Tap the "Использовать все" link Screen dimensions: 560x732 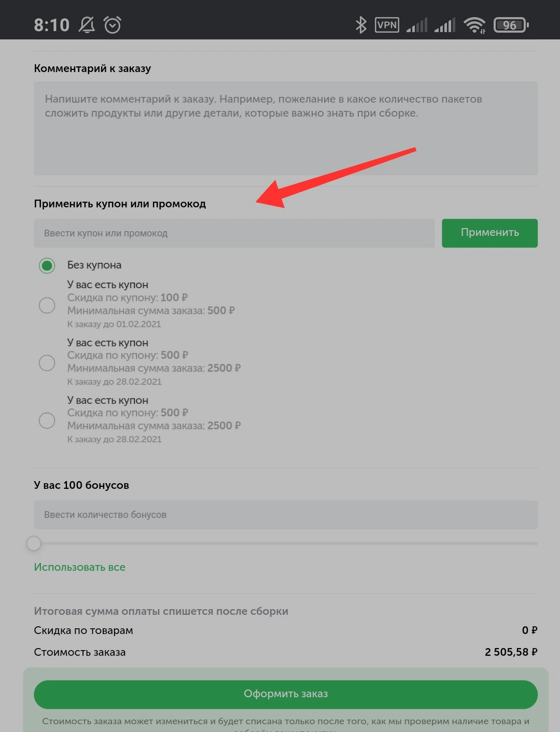pyautogui.click(x=80, y=567)
